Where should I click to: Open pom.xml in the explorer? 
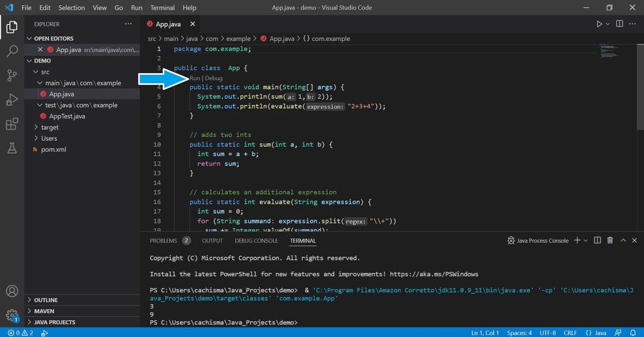[82, 149]
